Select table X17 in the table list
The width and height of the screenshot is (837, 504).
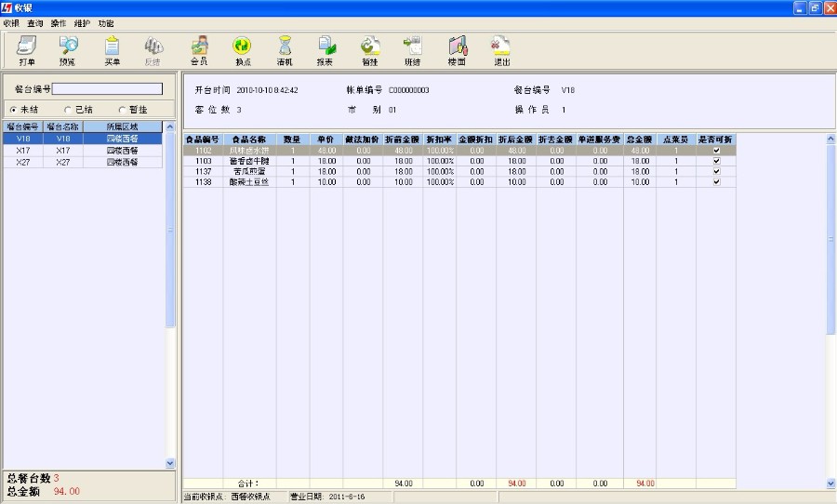83,151
